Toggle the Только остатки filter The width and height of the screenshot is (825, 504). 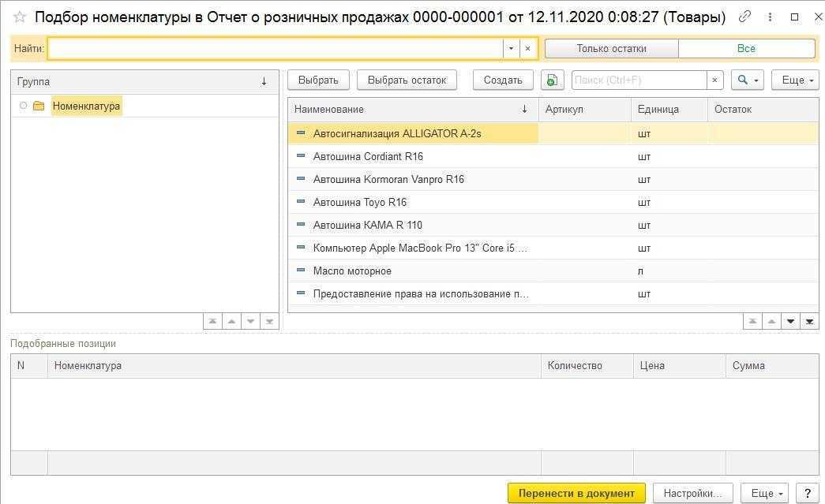pos(611,48)
